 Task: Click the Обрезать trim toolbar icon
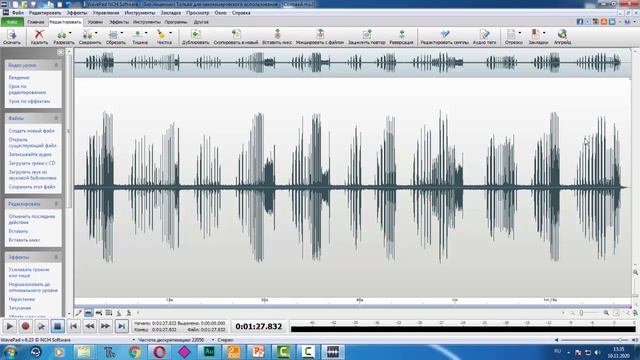click(114, 36)
